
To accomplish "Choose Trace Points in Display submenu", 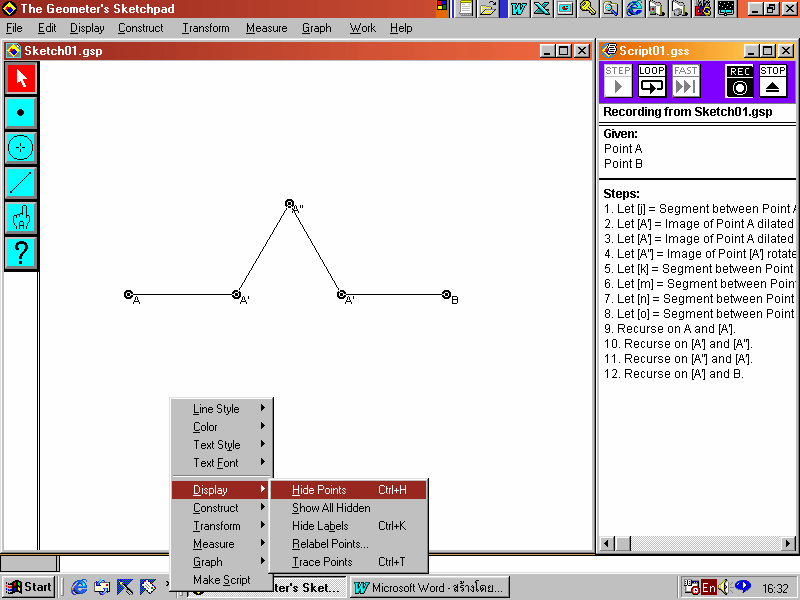I will 348,562.
